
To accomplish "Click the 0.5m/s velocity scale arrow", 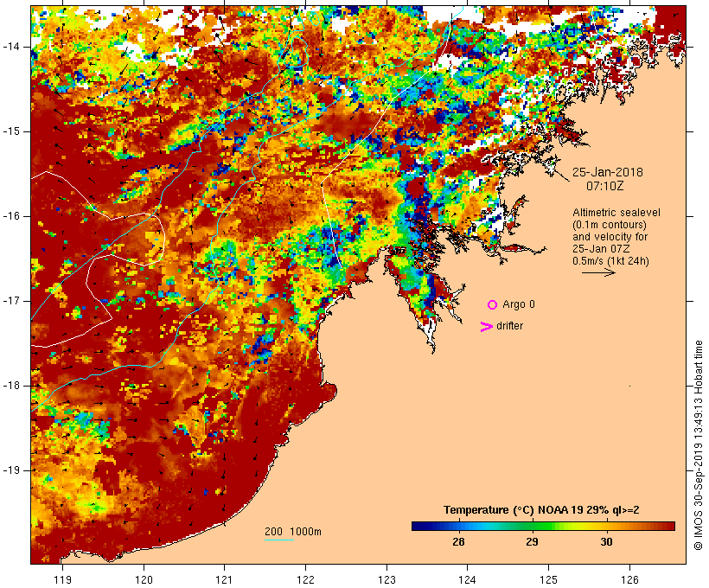I will pos(598,272).
